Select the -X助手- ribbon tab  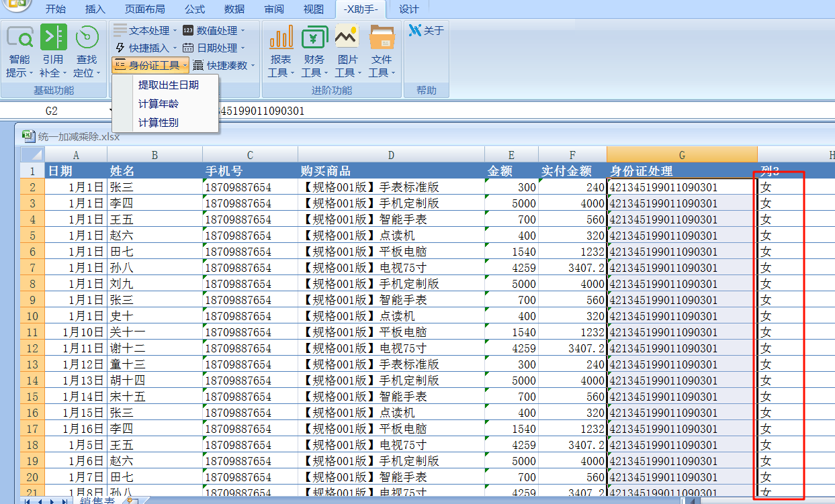click(361, 9)
